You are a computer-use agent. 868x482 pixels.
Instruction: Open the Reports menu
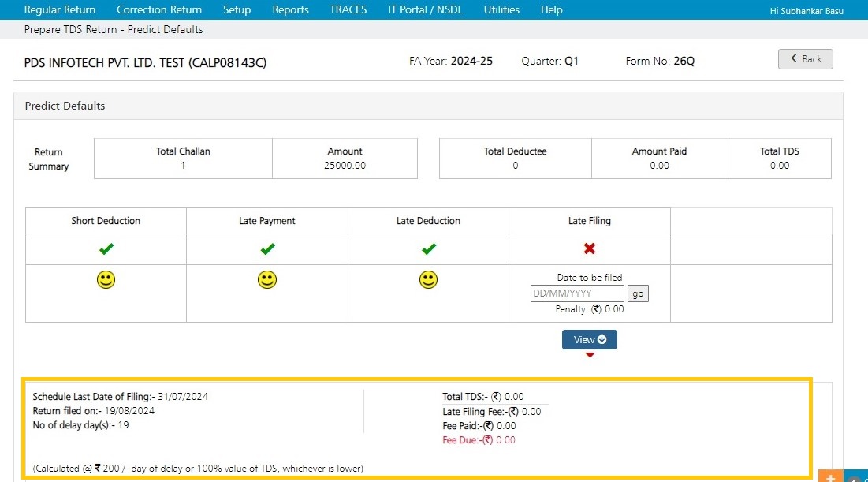290,9
